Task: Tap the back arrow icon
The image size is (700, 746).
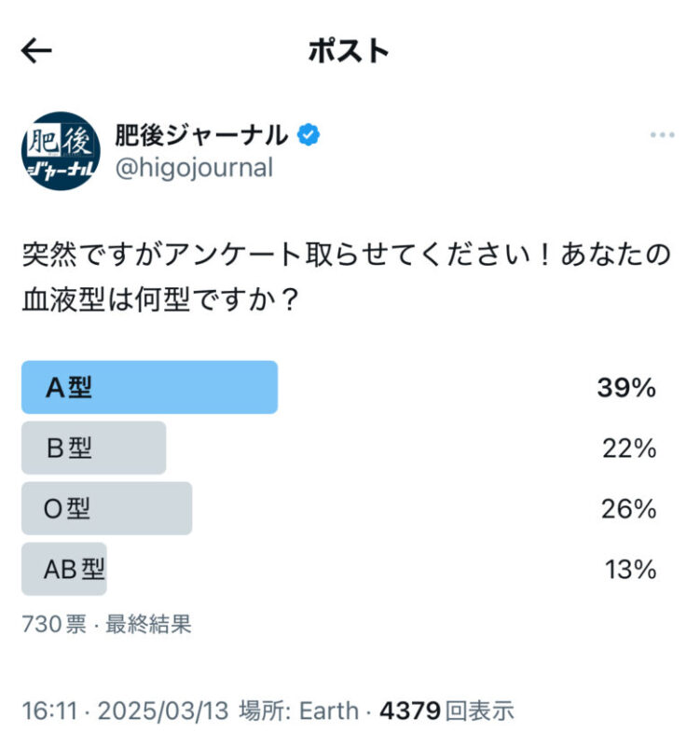Action: tap(36, 50)
